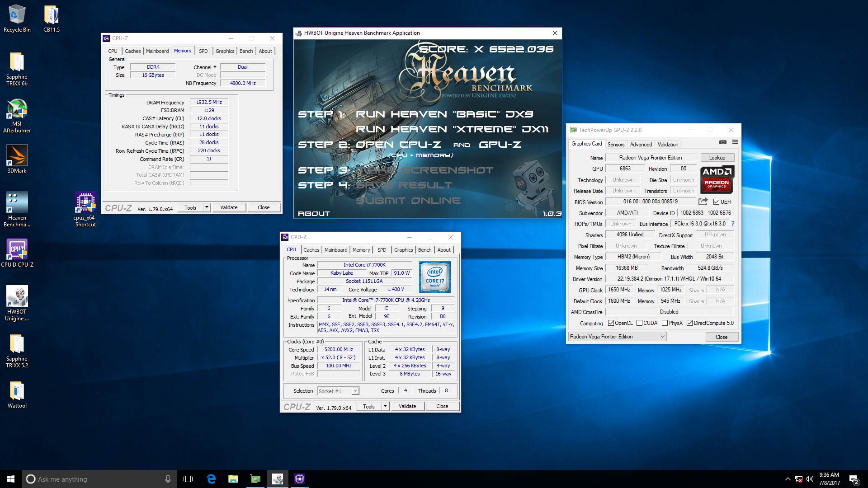
Task: Click Run Heaven "Basic" DX9
Action: (444, 114)
